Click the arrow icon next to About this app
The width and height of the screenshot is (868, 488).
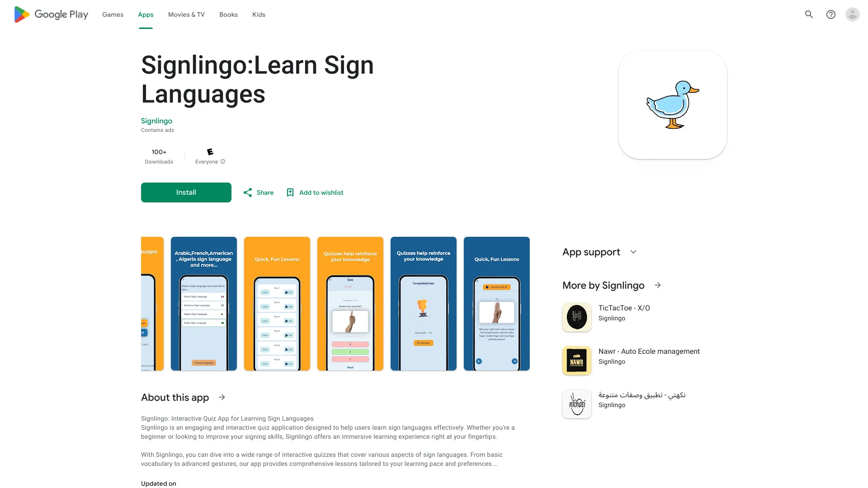222,398
